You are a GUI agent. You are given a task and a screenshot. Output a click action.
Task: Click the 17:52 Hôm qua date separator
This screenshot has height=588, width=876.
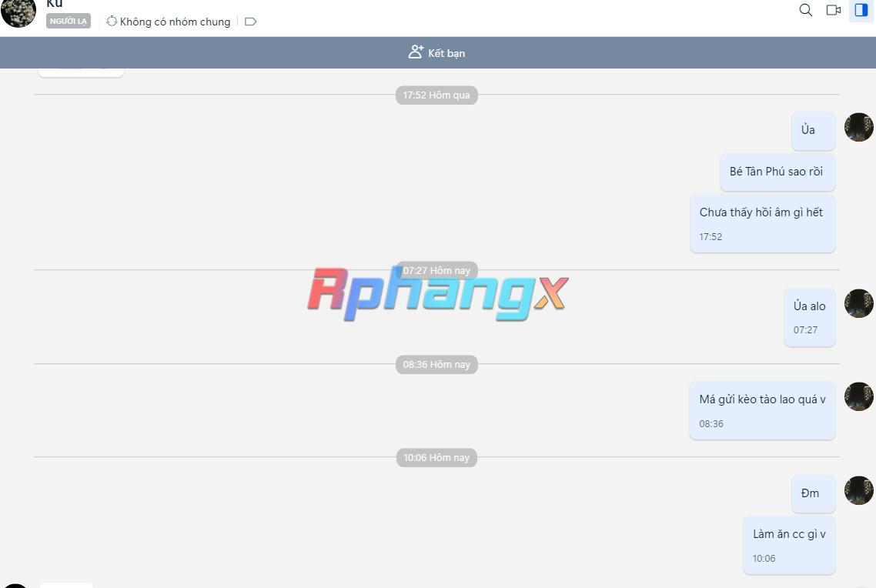(436, 95)
